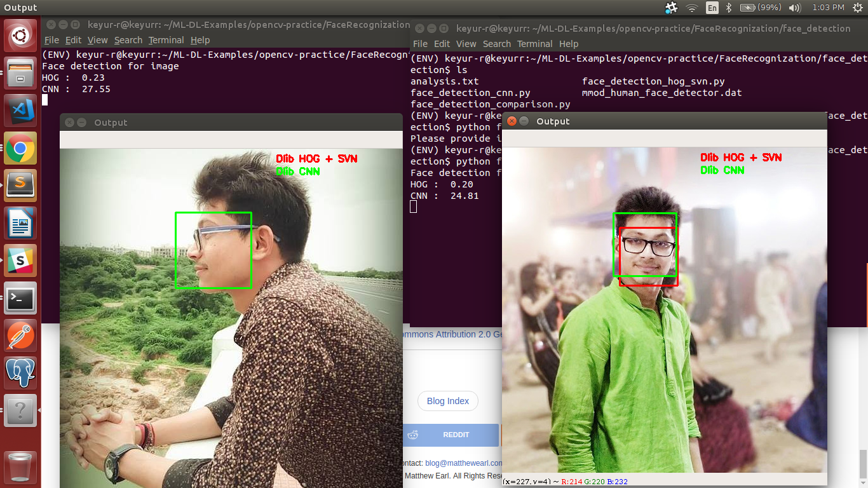
Task: Click face_detection_hog_svn.py in terminal listing
Action: pos(653,81)
